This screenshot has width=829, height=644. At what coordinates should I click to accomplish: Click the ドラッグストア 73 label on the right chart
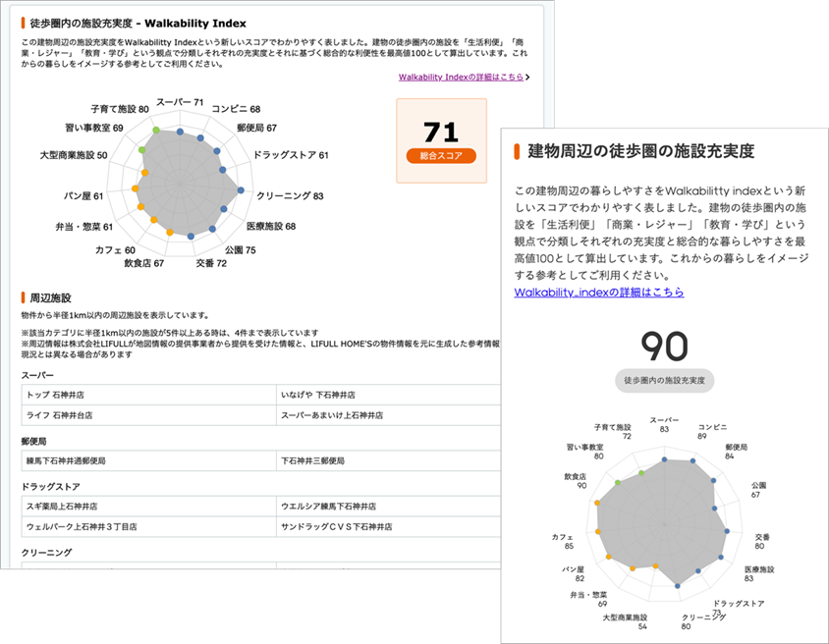click(738, 608)
